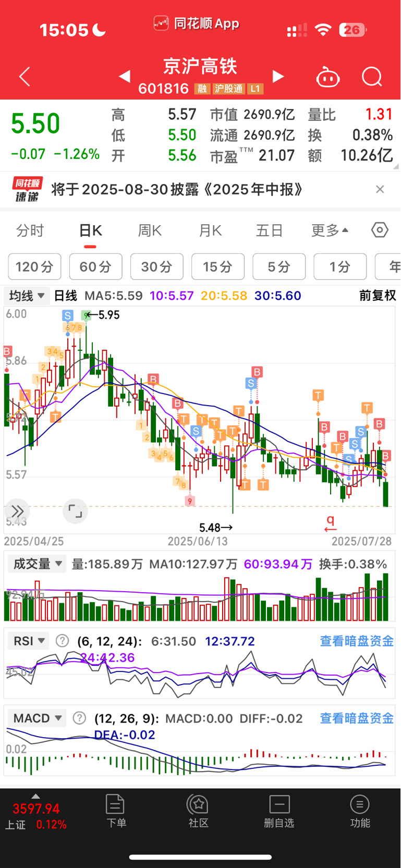Tap the red q marker under chart
The width and height of the screenshot is (401, 868).
click(330, 523)
